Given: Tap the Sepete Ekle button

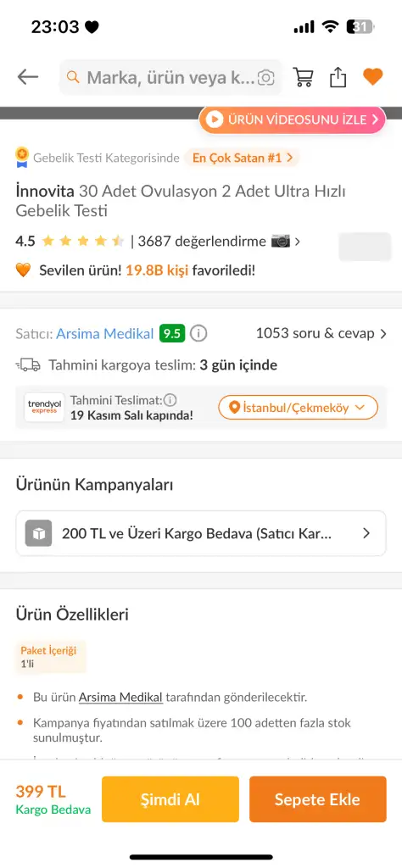Looking at the screenshot, I should (x=318, y=799).
